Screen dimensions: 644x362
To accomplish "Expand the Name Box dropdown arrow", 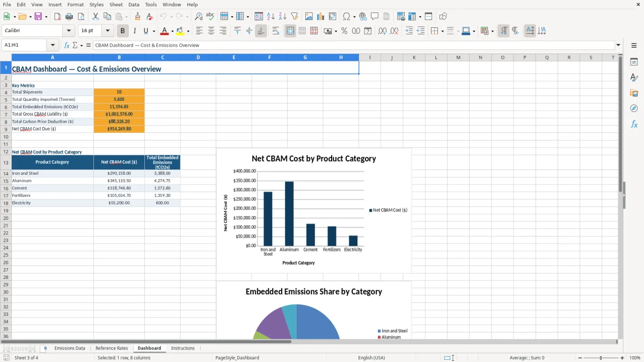I will coord(53,45).
